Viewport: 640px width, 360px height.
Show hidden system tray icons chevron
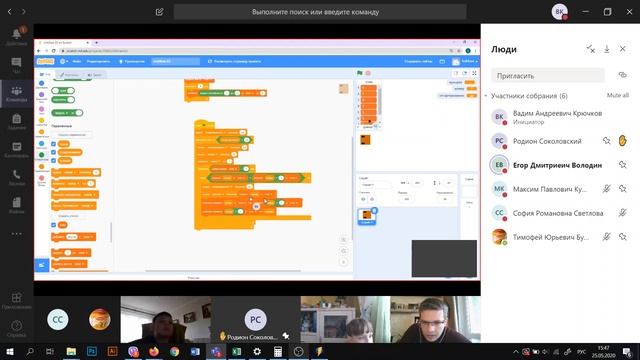click(x=516, y=352)
